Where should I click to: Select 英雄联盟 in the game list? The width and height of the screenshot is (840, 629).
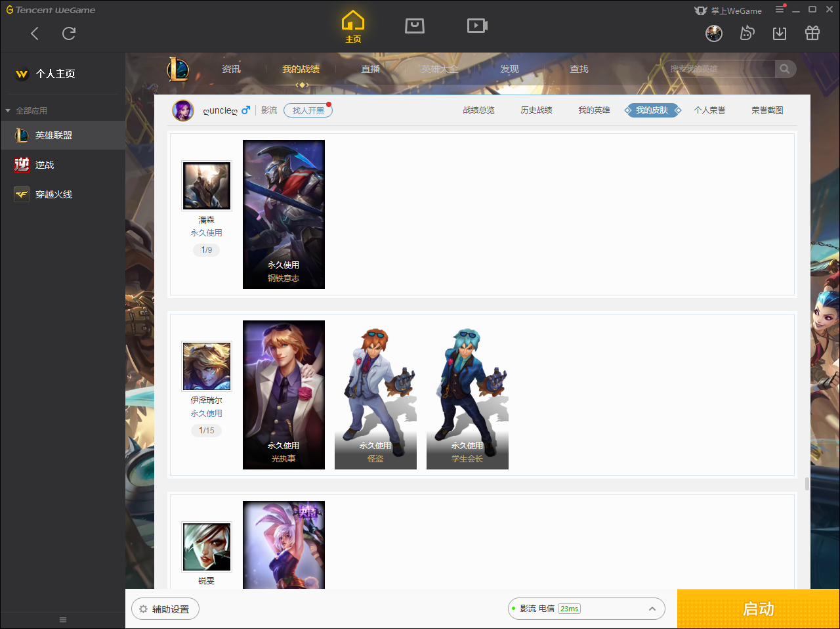(x=62, y=135)
